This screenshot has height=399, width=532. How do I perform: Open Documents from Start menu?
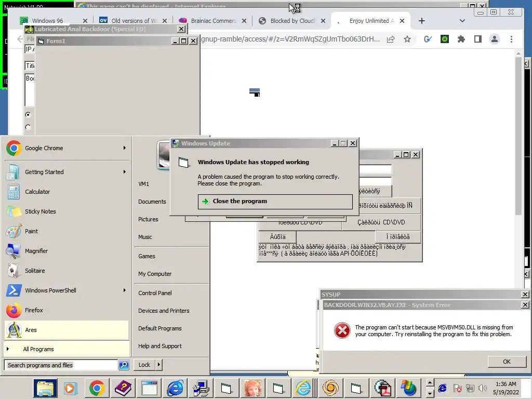pos(152,202)
